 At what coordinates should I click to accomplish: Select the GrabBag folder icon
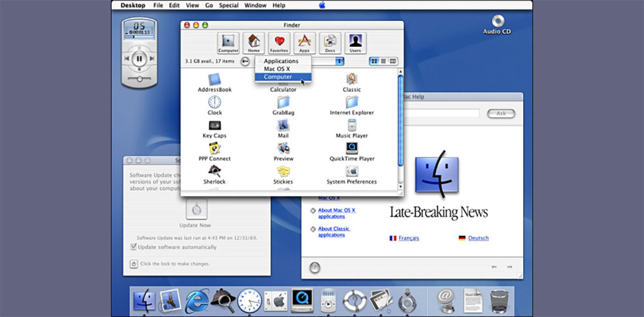[283, 102]
